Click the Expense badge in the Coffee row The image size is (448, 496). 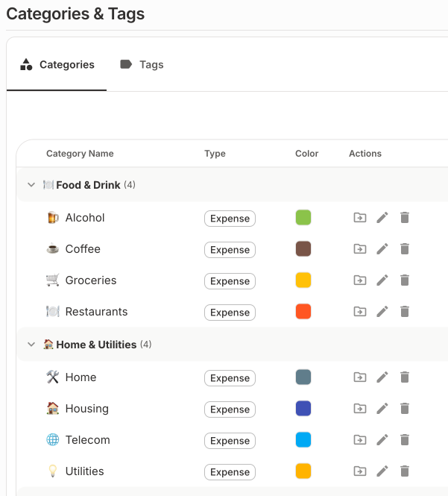coord(230,250)
